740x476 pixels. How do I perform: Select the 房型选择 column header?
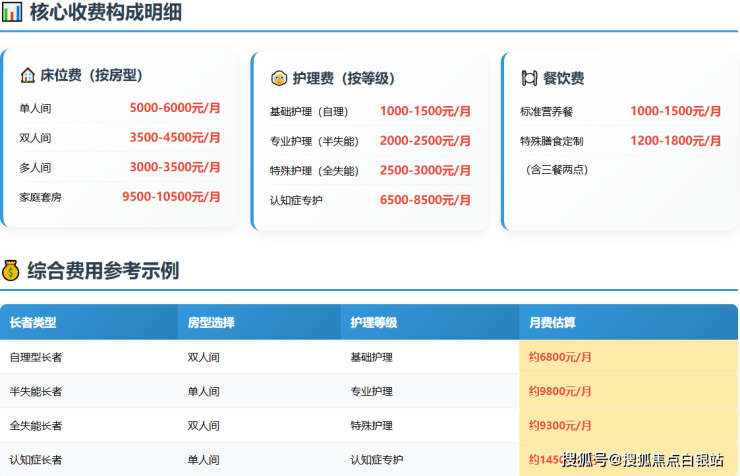[x=211, y=323]
